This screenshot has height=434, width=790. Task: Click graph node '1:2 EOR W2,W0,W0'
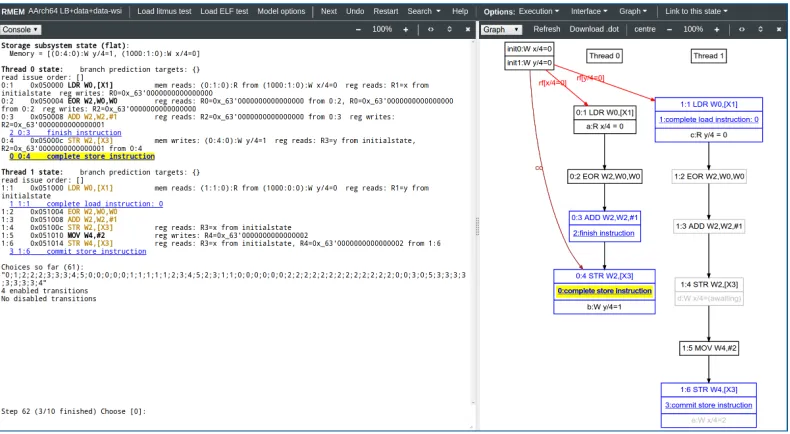coord(709,176)
